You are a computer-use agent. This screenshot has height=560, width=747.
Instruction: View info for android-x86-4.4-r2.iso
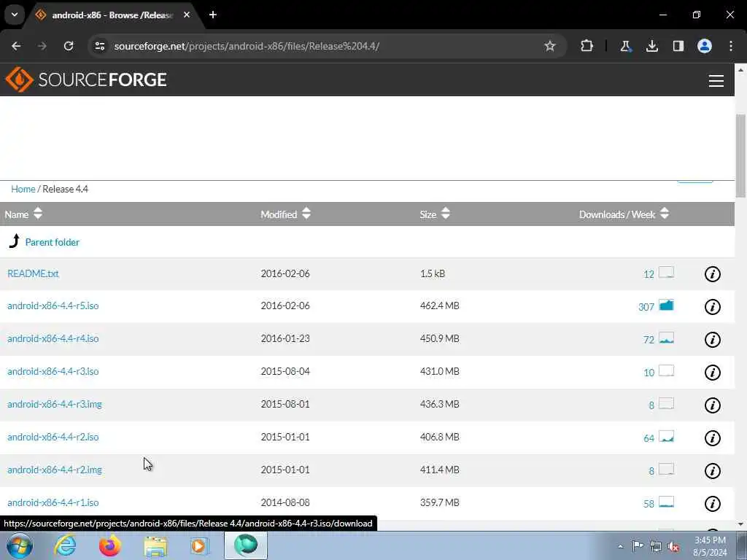tap(712, 438)
